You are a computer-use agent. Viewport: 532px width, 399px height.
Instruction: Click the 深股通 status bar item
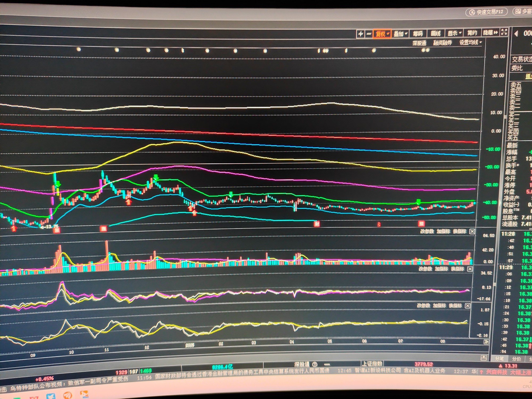click(302, 364)
